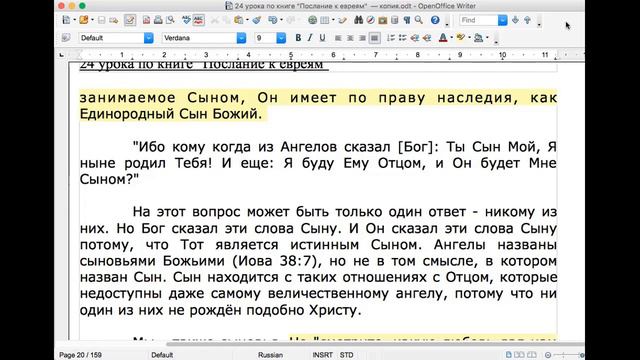The width and height of the screenshot is (640, 360).
Task: Select single-page view layout
Action: pyautogui.click(x=509, y=355)
